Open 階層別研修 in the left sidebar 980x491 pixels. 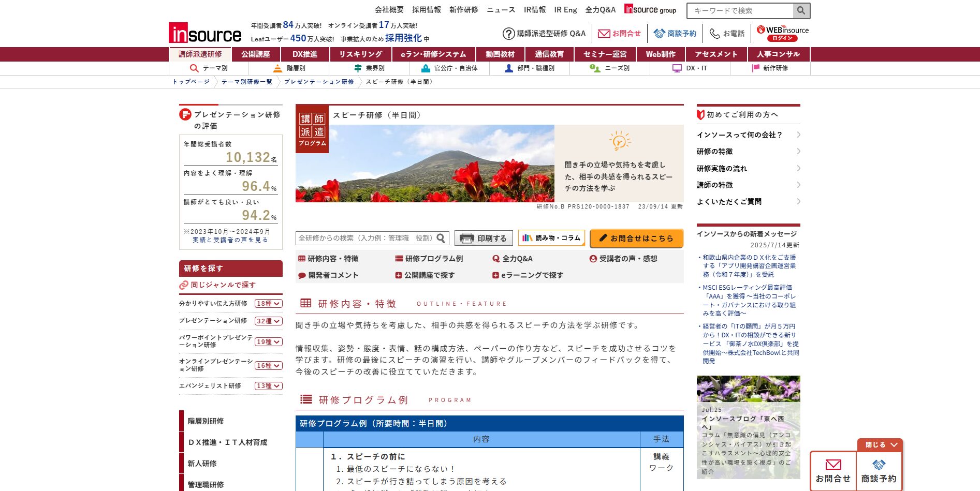[206, 421]
